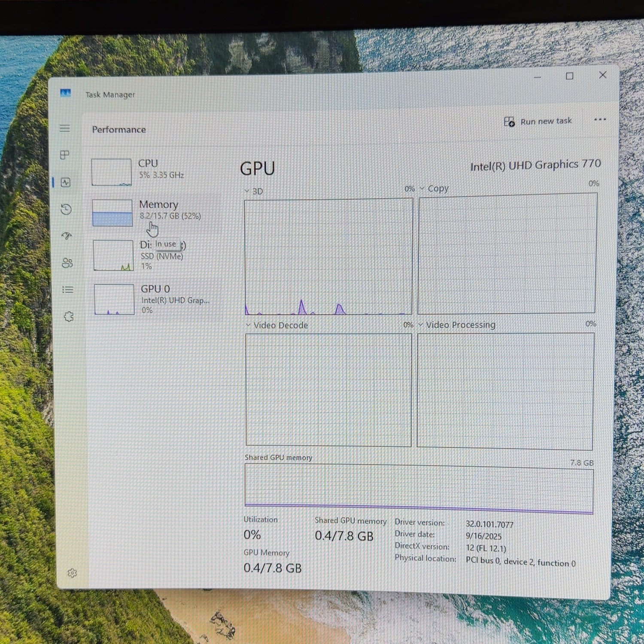This screenshot has height=644, width=644.
Task: Open the hamburger navigation menu
Action: point(65,128)
